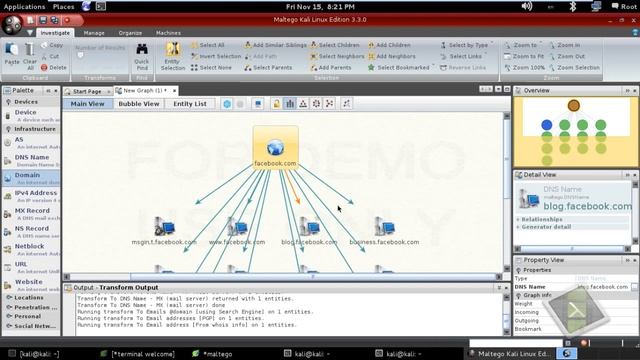640x360 pixels.
Task: Click the blue hexagon graph toolbar icon
Action: pos(227,104)
